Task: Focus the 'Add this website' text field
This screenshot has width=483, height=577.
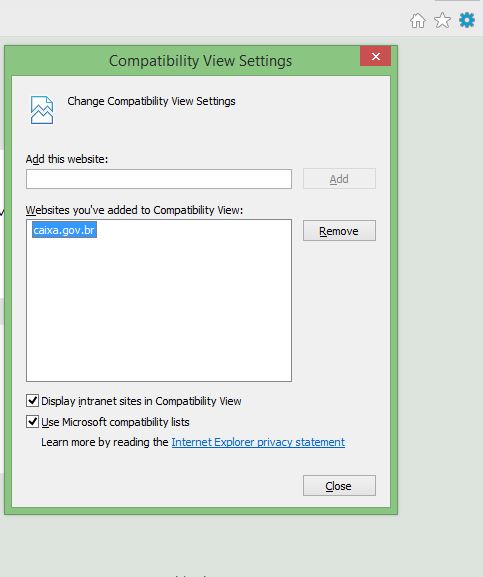Action: coord(159,179)
